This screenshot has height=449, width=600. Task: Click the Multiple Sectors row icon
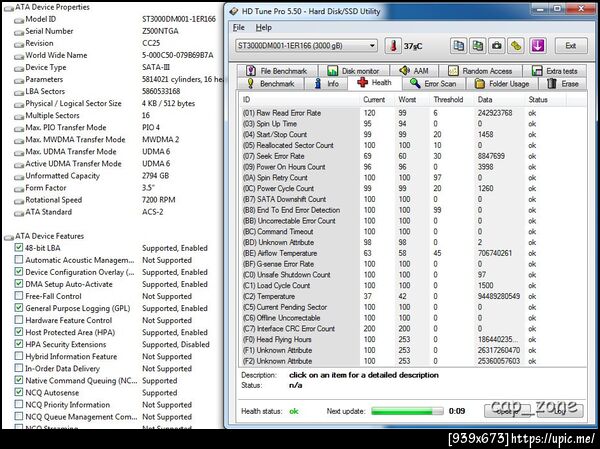(x=19, y=116)
